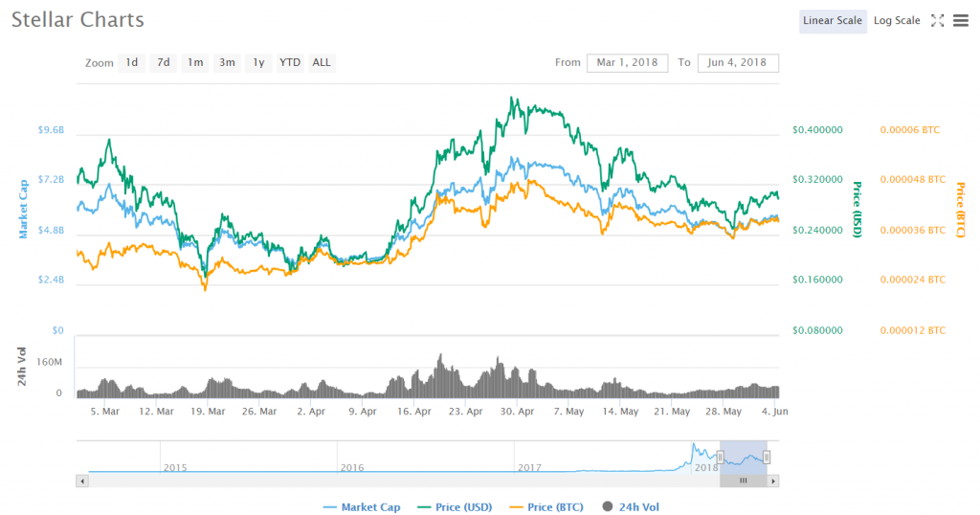The image size is (980, 515).
Task: Toggle 24h Vol series in legend
Action: (631, 507)
